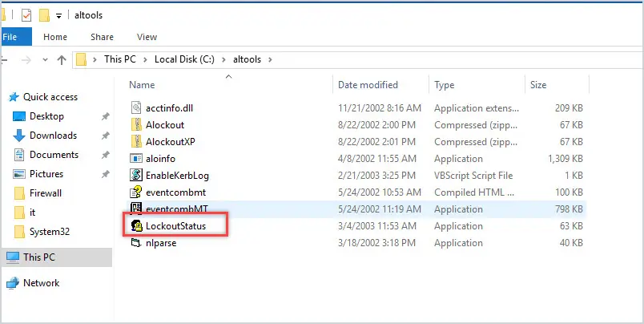Screen dimensions: 644x324
Task: Go to This PC in address bar
Action: [119, 59]
